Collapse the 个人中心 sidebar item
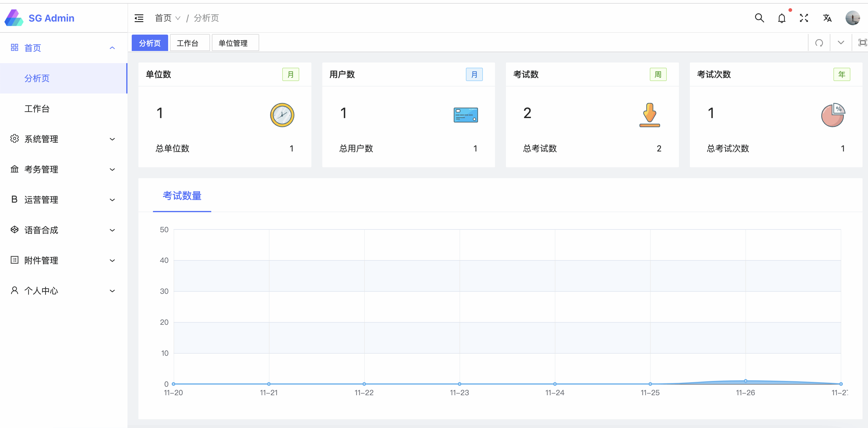 click(41, 290)
